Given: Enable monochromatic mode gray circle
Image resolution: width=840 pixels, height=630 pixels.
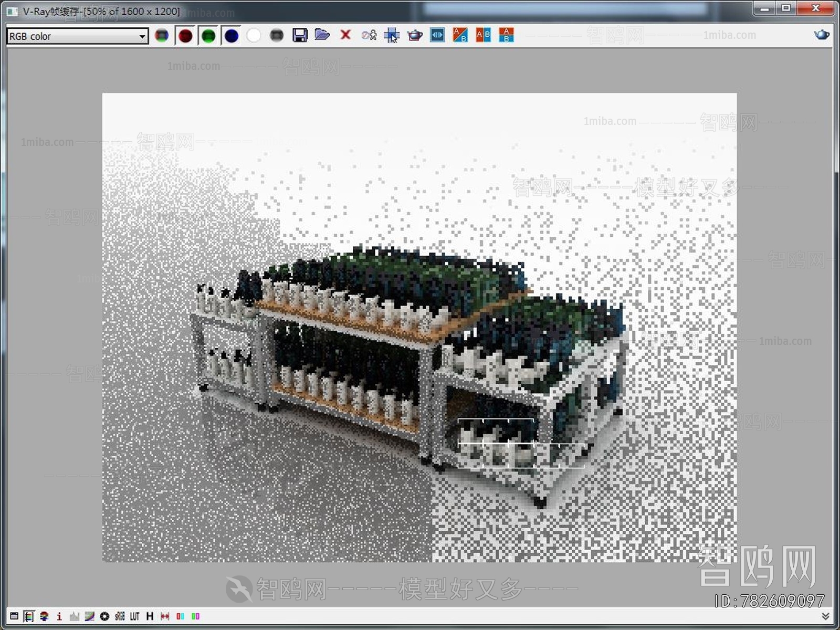Looking at the screenshot, I should point(277,36).
